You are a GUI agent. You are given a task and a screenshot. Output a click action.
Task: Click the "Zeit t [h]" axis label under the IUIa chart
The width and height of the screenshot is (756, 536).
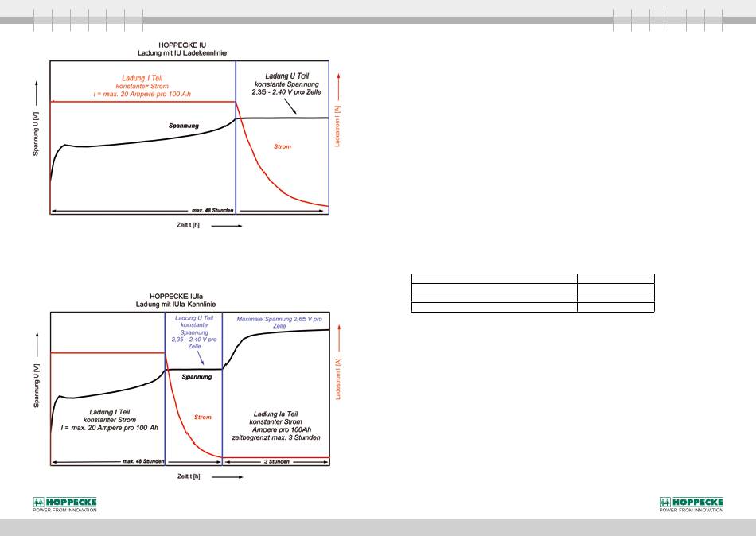pos(189,476)
